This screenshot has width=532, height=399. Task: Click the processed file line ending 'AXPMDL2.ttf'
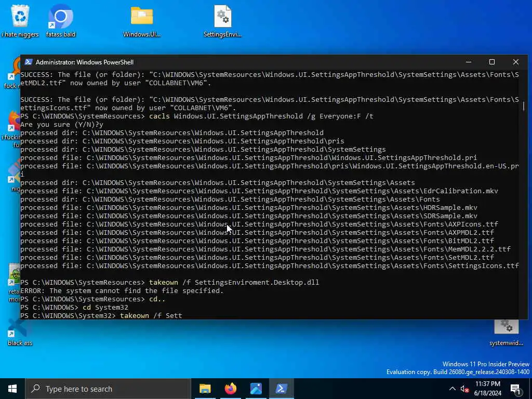pos(257,233)
